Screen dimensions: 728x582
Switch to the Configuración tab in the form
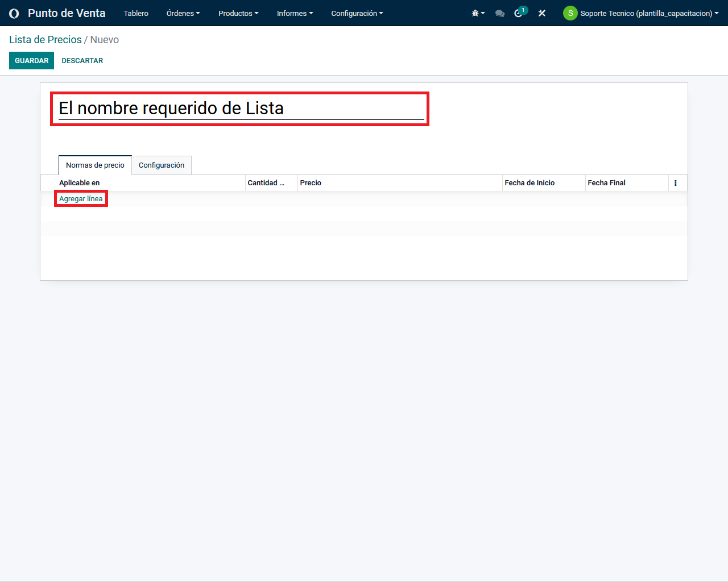(x=162, y=165)
